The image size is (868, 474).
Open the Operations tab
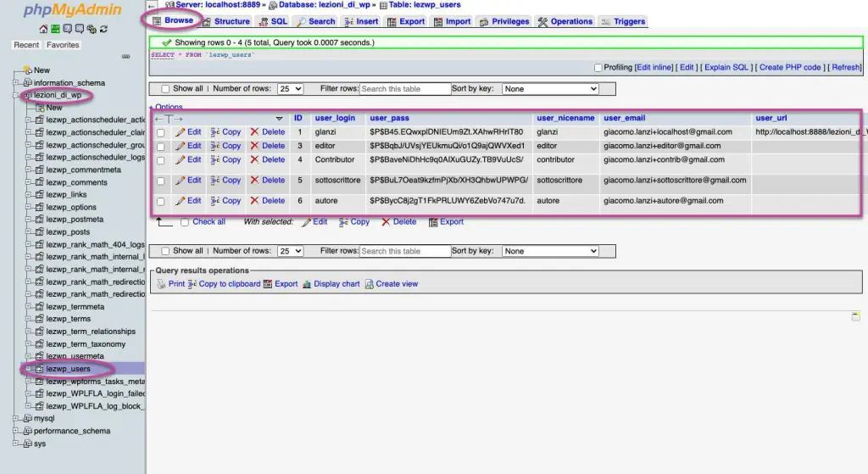click(565, 21)
